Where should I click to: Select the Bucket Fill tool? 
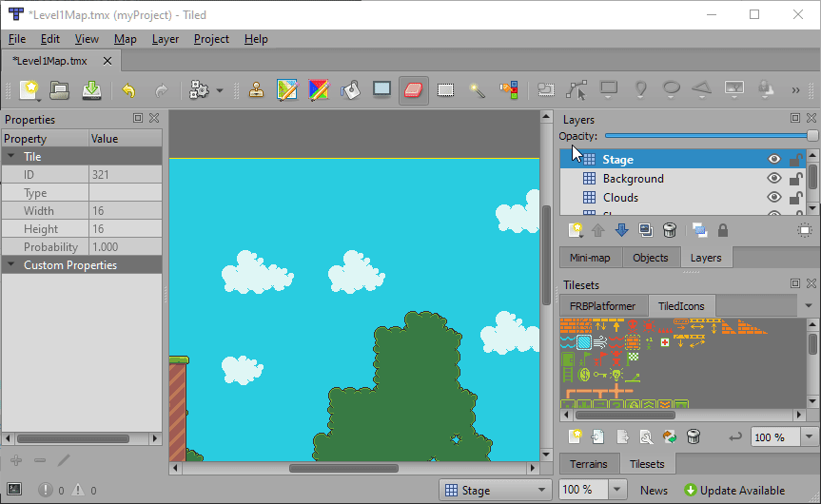[x=350, y=90]
